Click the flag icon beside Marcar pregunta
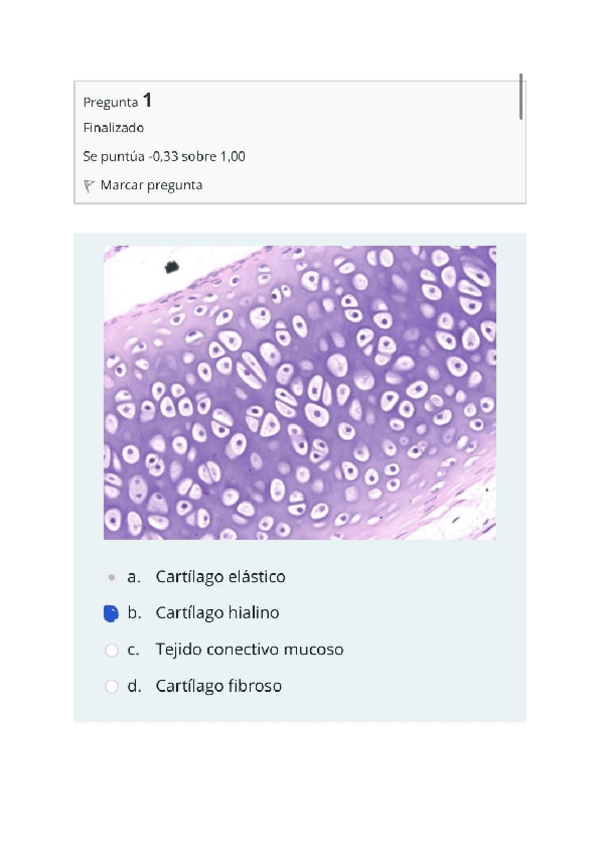 coord(90,185)
